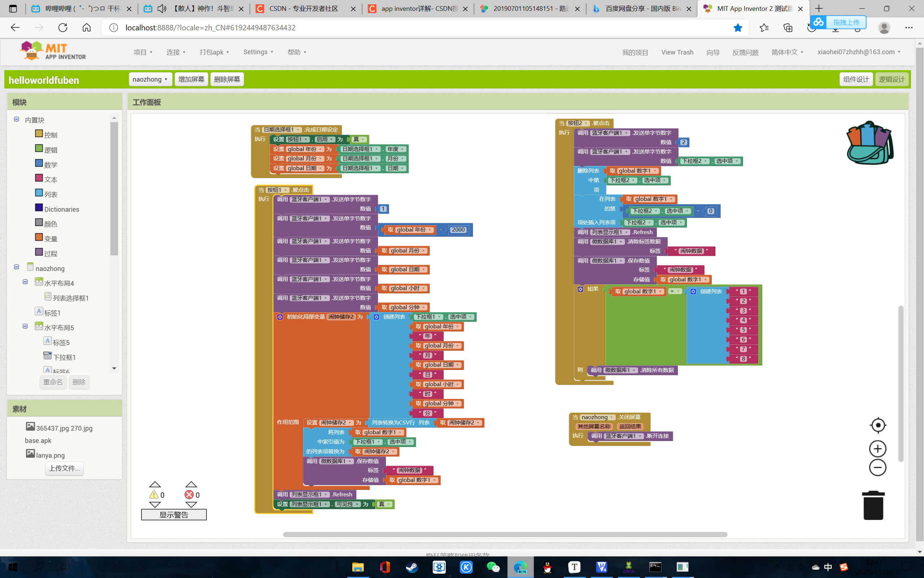This screenshot has height=578, width=924.
Task: Click the 删除屏幕 button
Action: [x=227, y=79]
